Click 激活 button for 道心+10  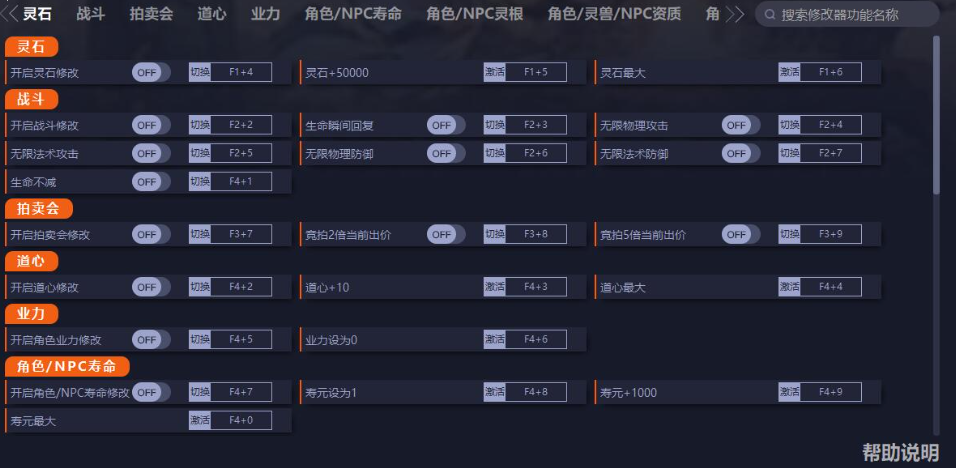(x=494, y=287)
